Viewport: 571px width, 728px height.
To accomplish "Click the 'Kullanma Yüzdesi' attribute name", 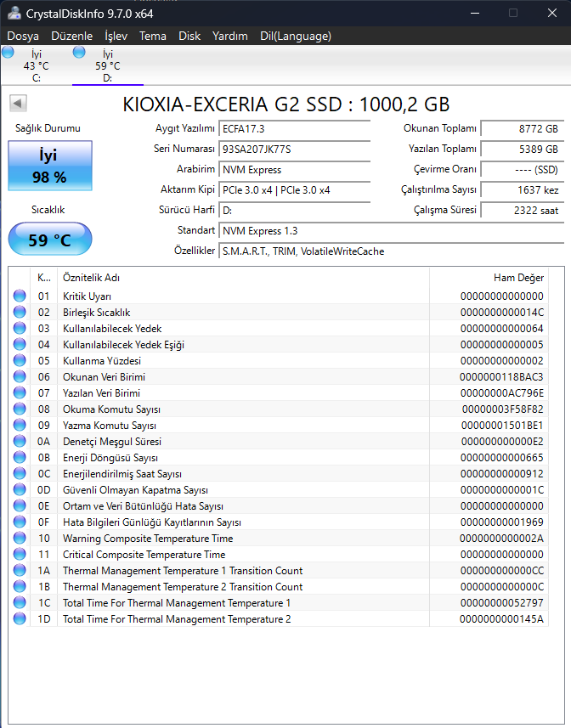I will 102,361.
